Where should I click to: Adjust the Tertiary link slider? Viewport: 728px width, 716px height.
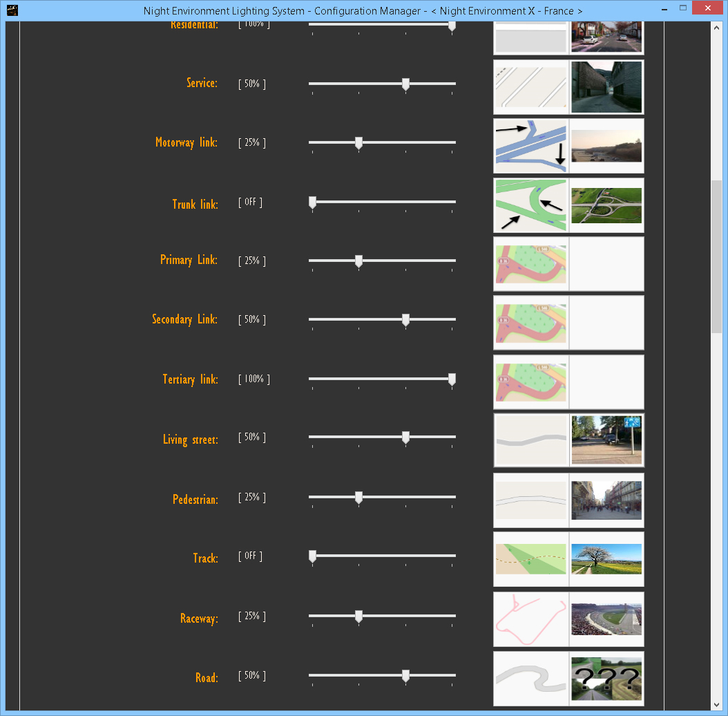pyautogui.click(x=382, y=379)
